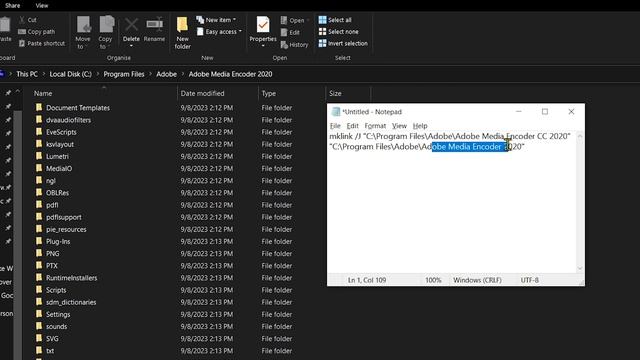The height and width of the screenshot is (360, 640).
Task: Click Open in the ribbon
Action: pos(293,20)
